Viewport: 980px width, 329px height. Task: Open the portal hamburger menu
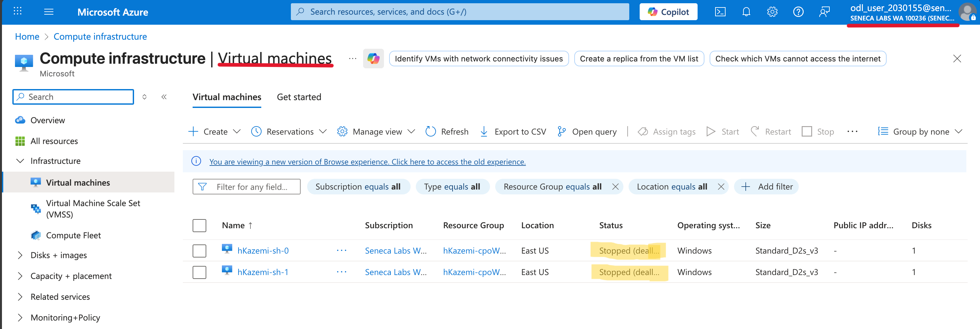click(x=49, y=11)
